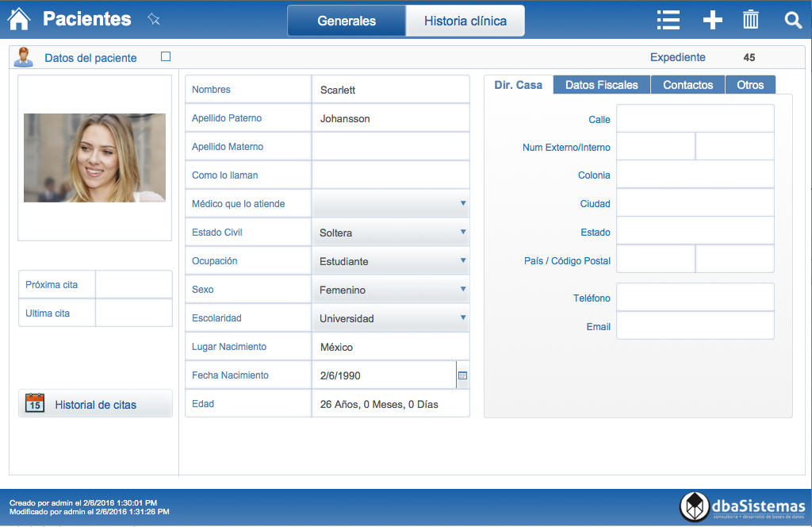
Task: Click the favorite star next to Pacientes
Action: point(154,20)
